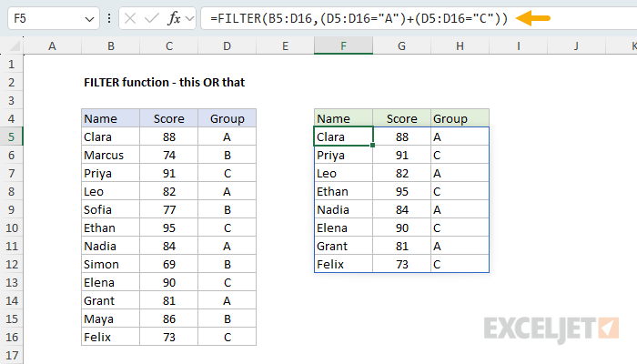Click score 95 in filtered results

pos(402,191)
